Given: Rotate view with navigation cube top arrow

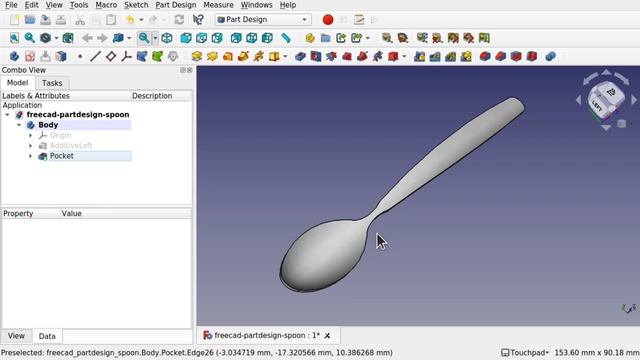Looking at the screenshot, I should click(607, 72).
